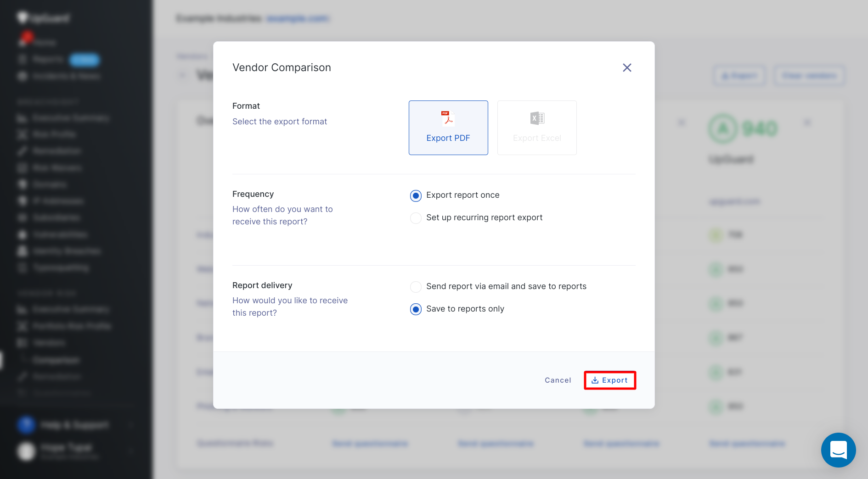Open the blue chat support widget

[838, 450]
